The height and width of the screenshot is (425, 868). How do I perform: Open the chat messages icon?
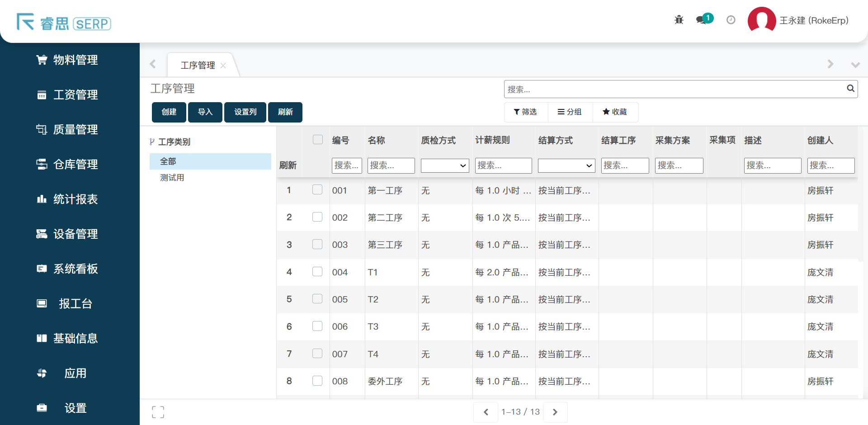[x=701, y=20]
